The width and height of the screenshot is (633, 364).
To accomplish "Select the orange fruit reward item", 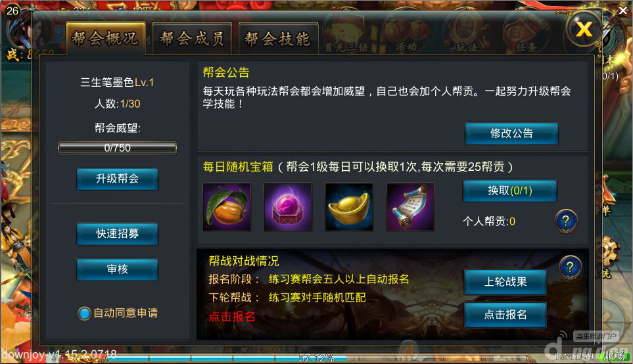I will tap(227, 207).
